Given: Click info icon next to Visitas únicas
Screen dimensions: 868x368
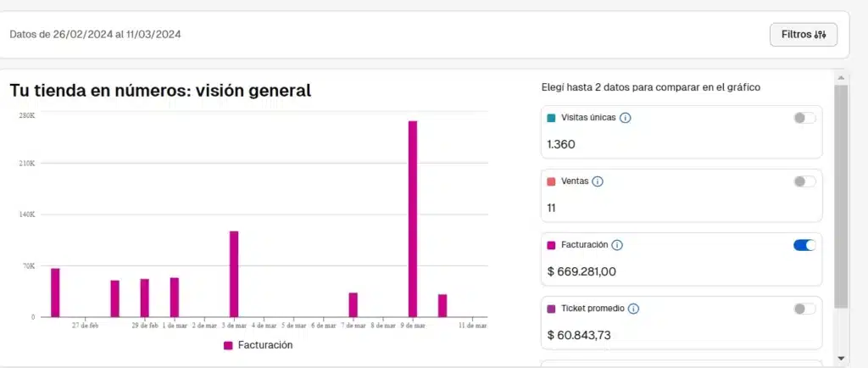Looking at the screenshot, I should point(625,118).
